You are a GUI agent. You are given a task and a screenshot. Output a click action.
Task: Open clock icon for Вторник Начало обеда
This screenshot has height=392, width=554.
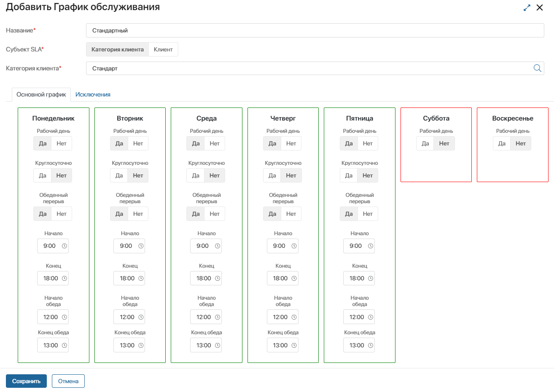[141, 317]
